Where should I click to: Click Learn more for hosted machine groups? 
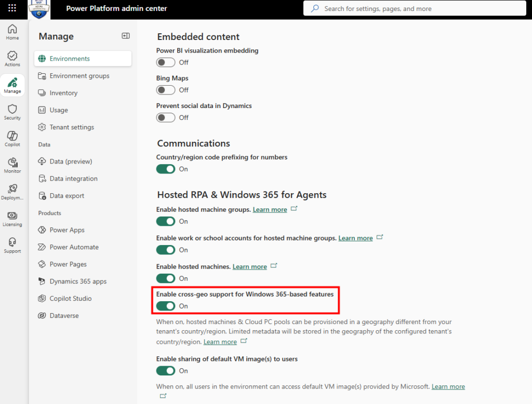pos(270,210)
